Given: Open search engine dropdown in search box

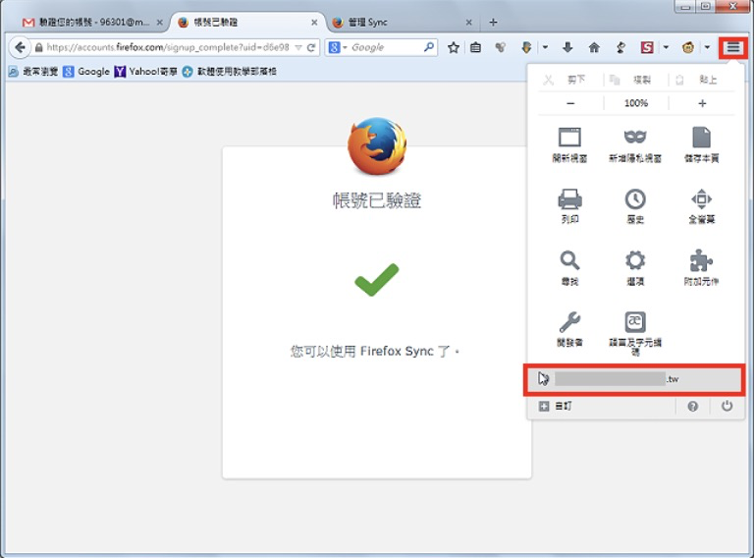Looking at the screenshot, I should [x=345, y=47].
